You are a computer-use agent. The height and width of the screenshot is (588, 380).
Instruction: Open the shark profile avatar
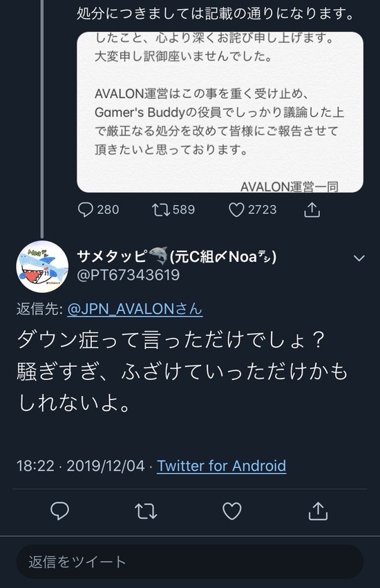pos(42,267)
